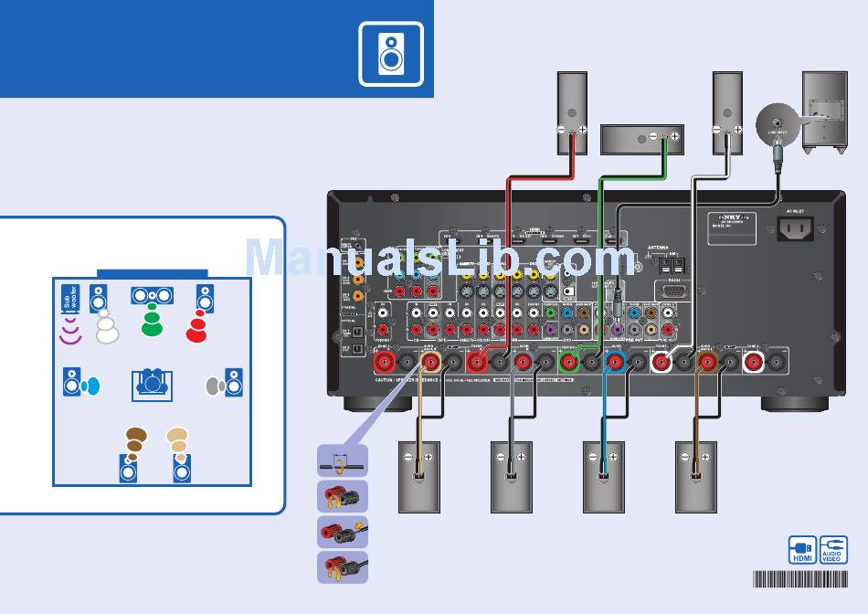Image resolution: width=868 pixels, height=614 pixels.
Task: Click the bottom speaker wired with tan cable
Action: (419, 477)
